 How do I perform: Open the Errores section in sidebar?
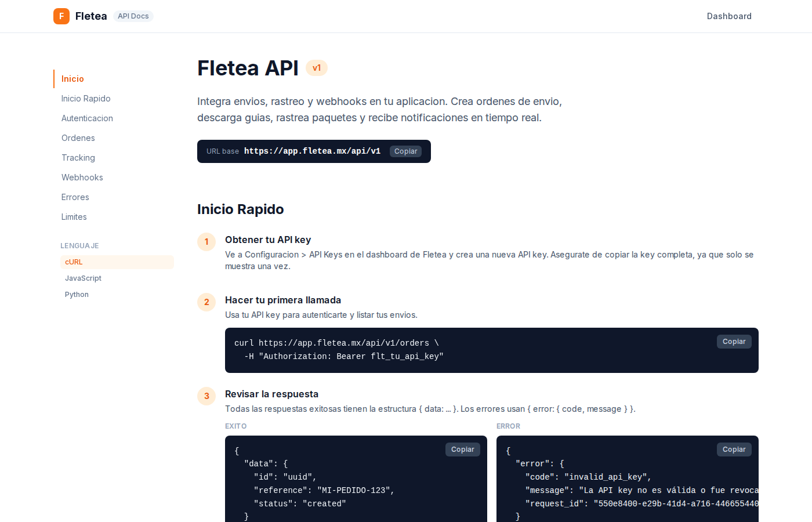[x=75, y=197]
